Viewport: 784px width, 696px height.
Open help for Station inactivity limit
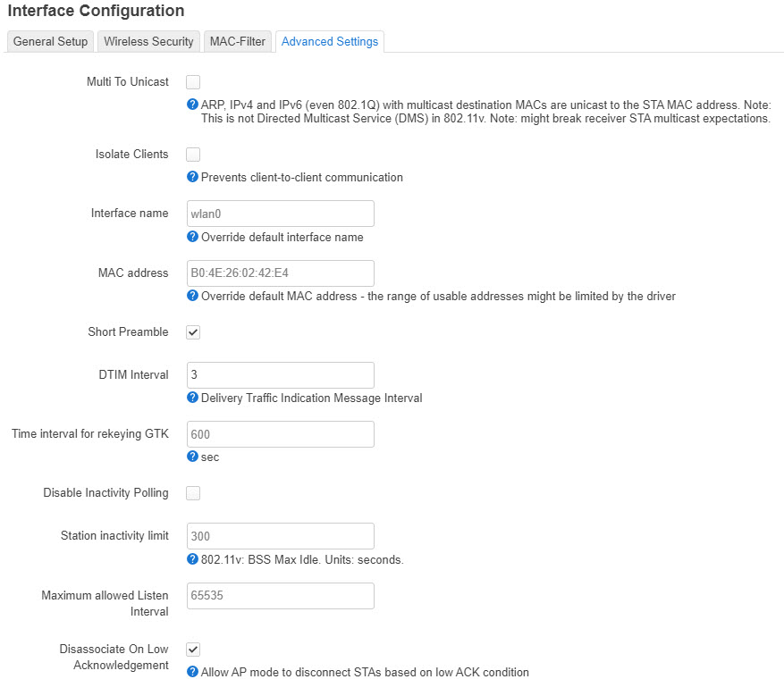(192, 558)
